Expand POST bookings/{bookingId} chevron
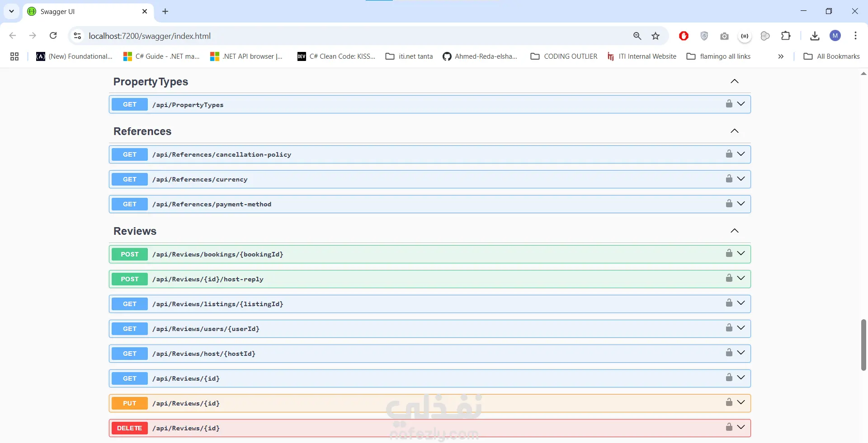Viewport: 868px width, 443px height. [x=741, y=253]
